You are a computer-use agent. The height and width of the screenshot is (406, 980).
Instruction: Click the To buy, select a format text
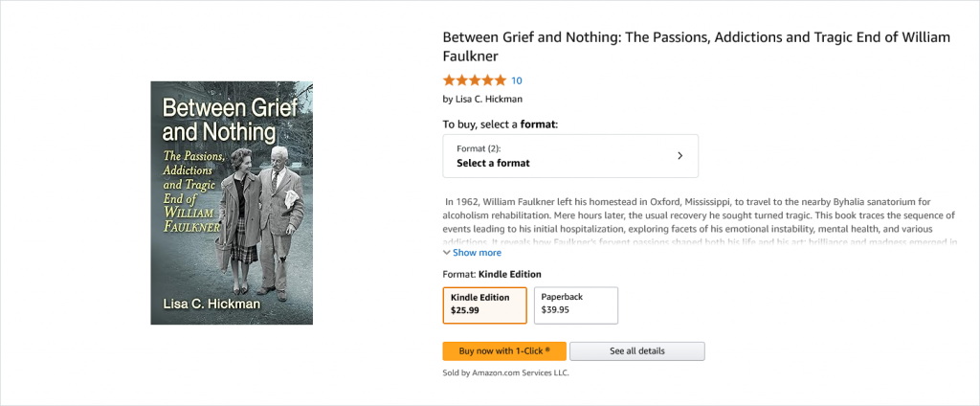(x=500, y=124)
